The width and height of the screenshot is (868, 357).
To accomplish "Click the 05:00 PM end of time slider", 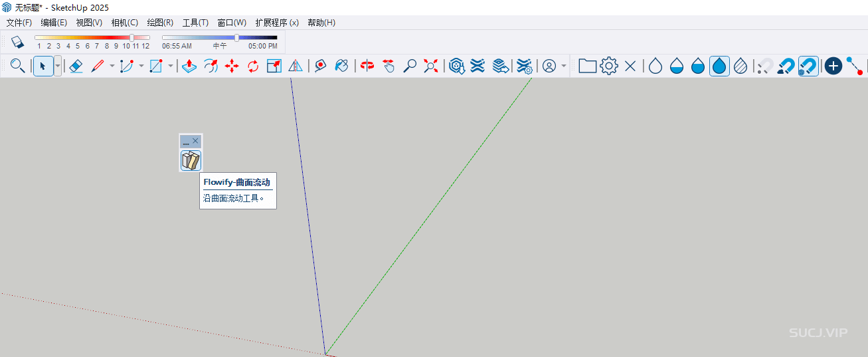I will (263, 46).
